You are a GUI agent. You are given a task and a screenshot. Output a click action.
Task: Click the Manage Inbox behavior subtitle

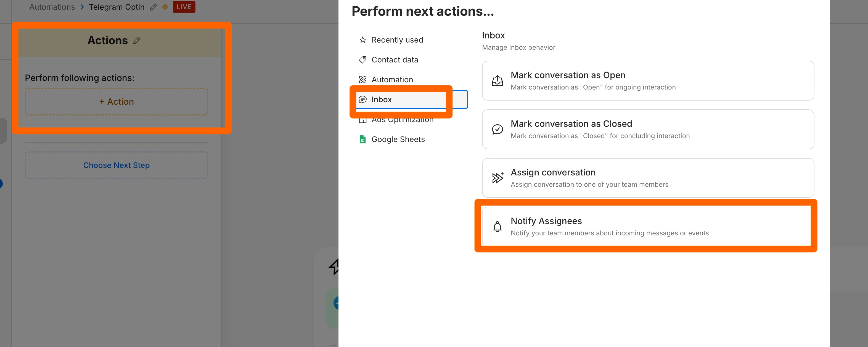[x=518, y=48]
